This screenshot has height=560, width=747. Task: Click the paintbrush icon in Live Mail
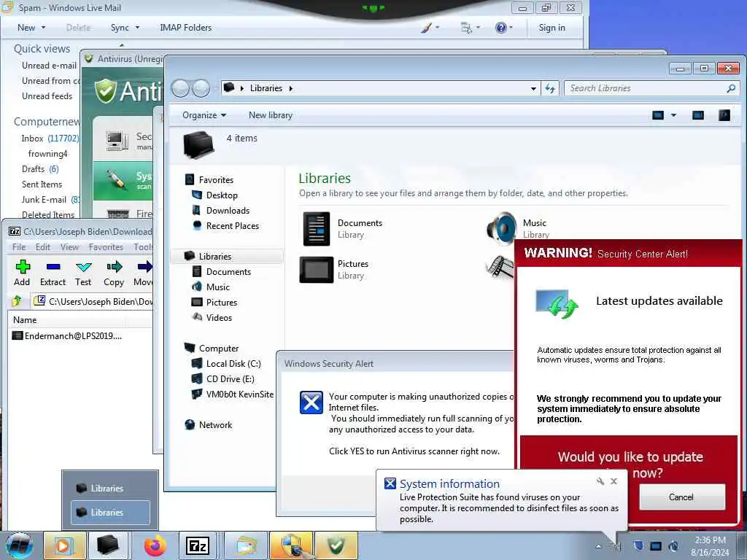pyautogui.click(x=426, y=28)
